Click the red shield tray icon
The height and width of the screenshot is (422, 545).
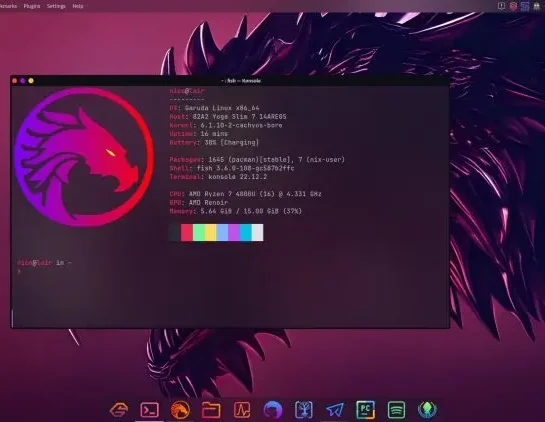[x=513, y=6]
